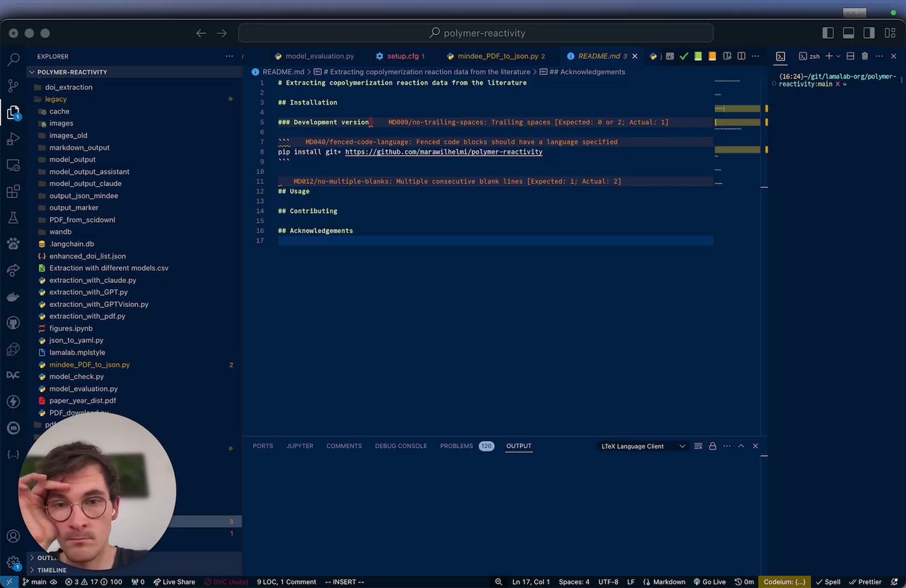The width and height of the screenshot is (906, 588).
Task: Split the terminal panel
Action: tap(850, 56)
